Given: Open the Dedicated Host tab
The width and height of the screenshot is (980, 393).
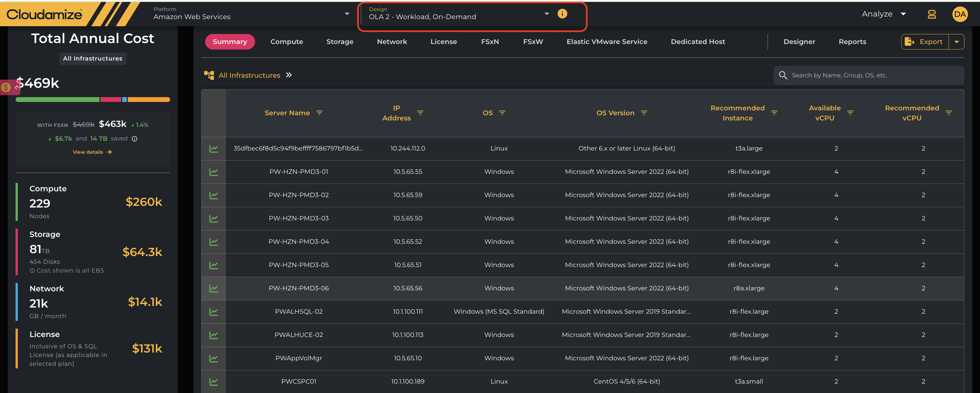Looking at the screenshot, I should tap(698, 42).
